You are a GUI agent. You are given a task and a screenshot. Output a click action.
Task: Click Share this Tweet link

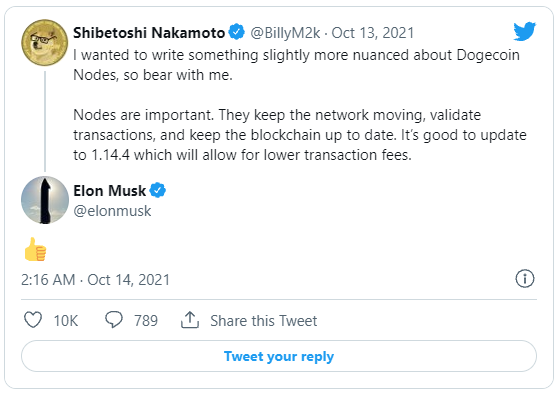(264, 321)
